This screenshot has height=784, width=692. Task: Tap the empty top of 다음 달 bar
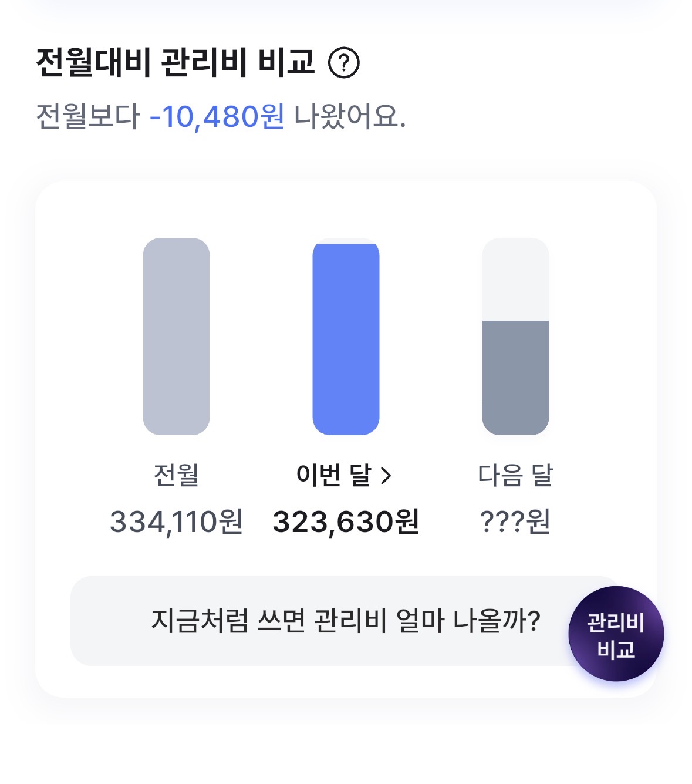[515, 279]
